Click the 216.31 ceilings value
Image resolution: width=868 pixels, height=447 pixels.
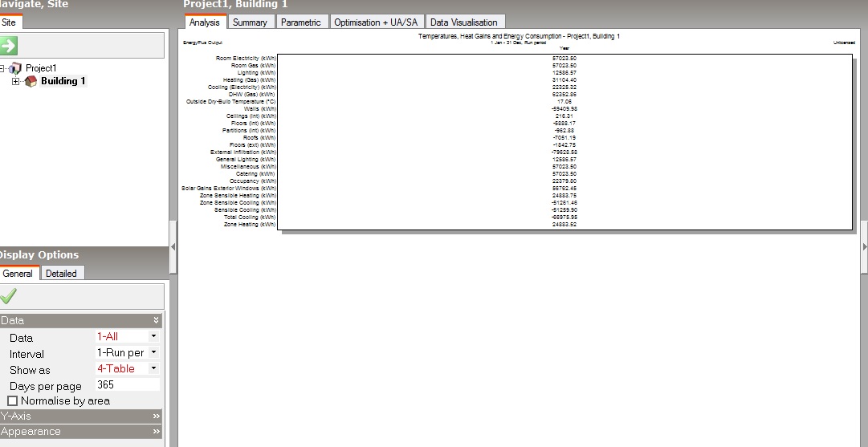(564, 116)
